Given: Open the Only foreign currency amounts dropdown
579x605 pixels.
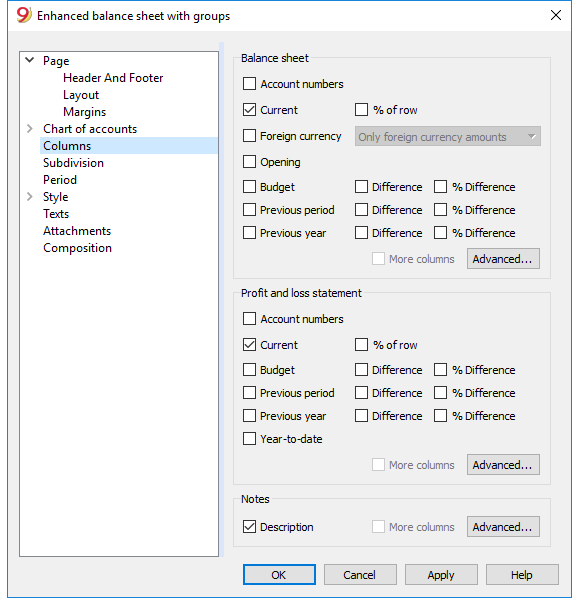Looking at the screenshot, I should (x=447, y=136).
